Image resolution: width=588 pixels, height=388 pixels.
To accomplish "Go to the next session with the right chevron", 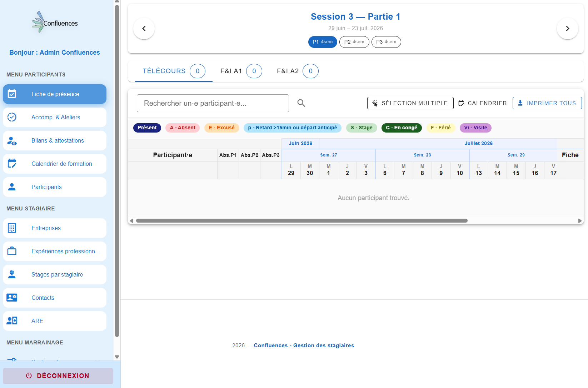I will pyautogui.click(x=568, y=29).
